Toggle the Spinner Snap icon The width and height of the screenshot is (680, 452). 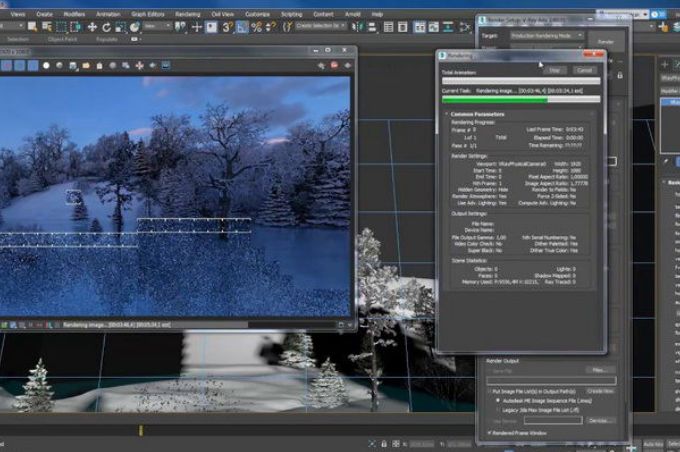[270, 27]
